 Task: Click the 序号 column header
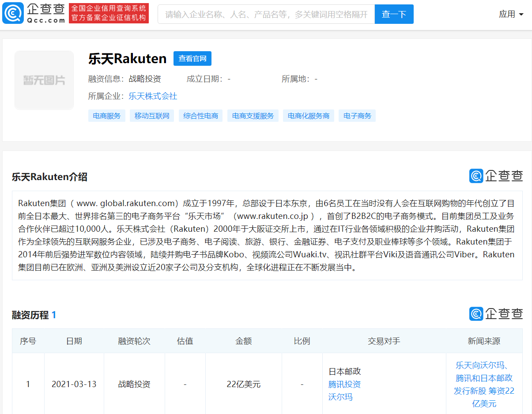tap(28, 341)
